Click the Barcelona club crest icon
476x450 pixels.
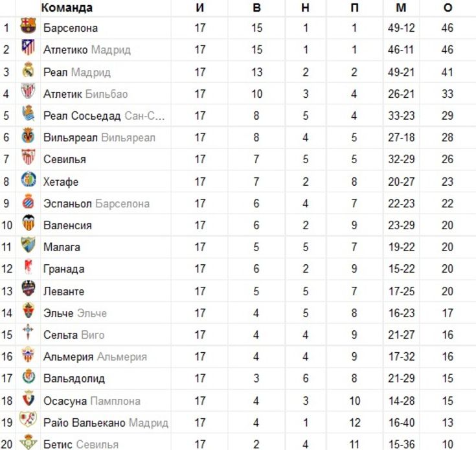28,26
